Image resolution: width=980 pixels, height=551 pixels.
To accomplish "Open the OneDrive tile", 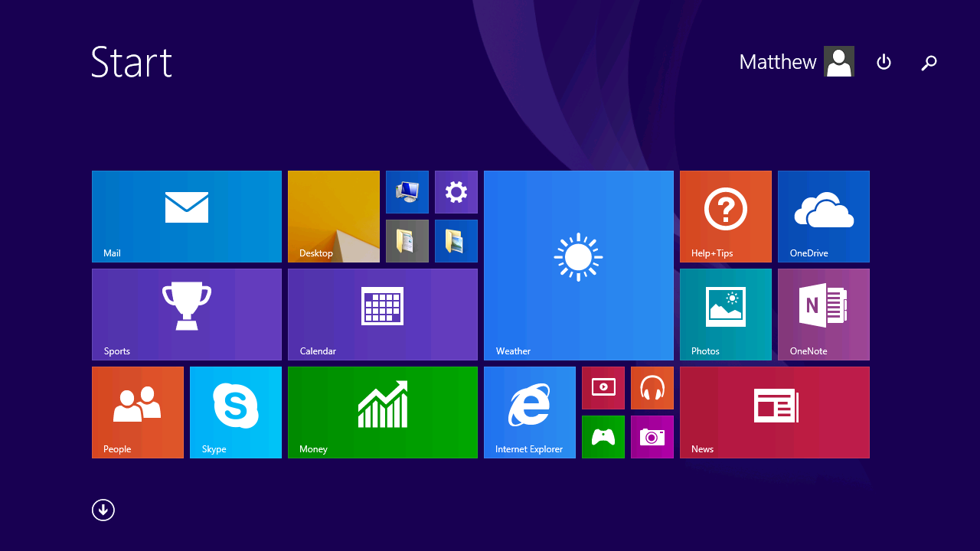I will click(x=824, y=217).
